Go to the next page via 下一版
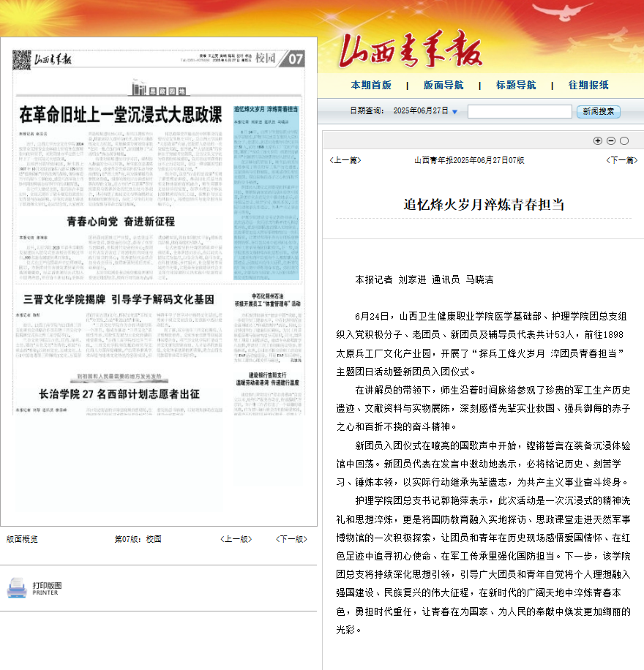The height and width of the screenshot is (670, 644). click(x=291, y=539)
